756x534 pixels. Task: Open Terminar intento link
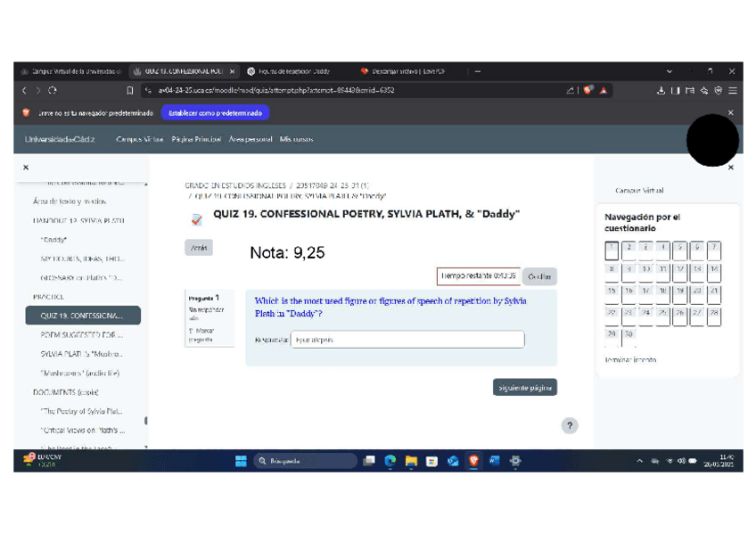(x=629, y=359)
